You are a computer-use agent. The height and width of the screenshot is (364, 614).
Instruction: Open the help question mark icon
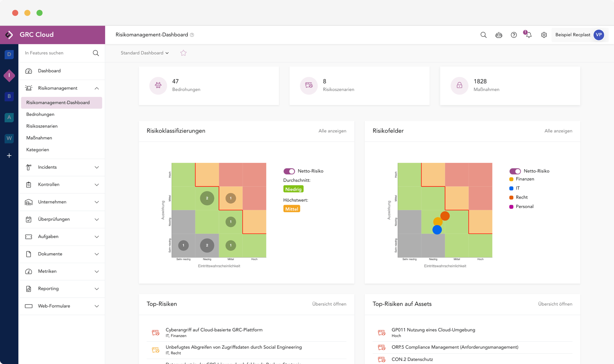(514, 35)
